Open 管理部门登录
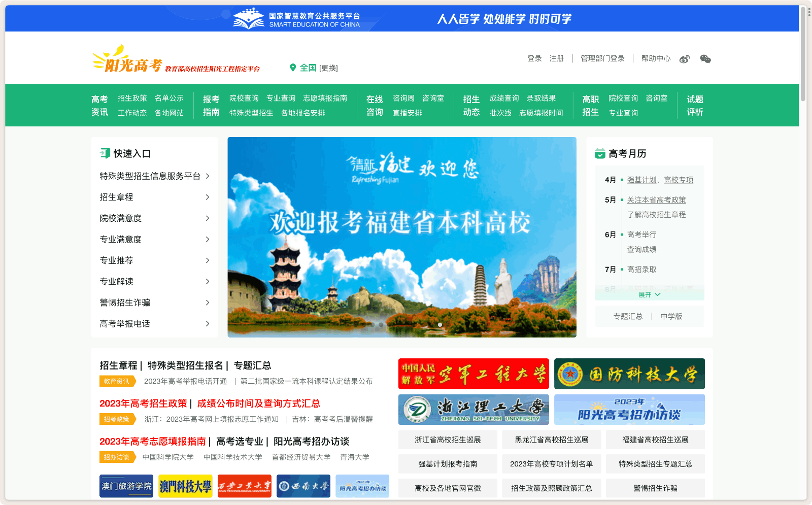 pos(602,58)
